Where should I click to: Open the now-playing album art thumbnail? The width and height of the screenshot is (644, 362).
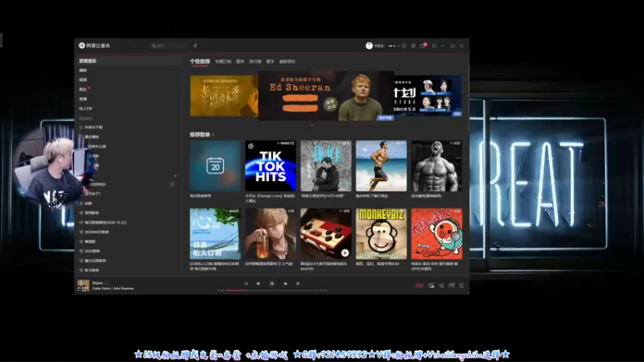83,286
